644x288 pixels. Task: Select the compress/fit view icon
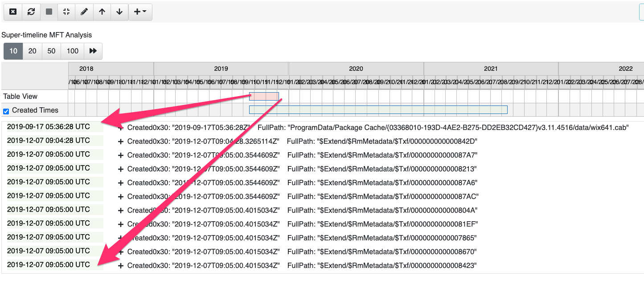pyautogui.click(x=66, y=12)
